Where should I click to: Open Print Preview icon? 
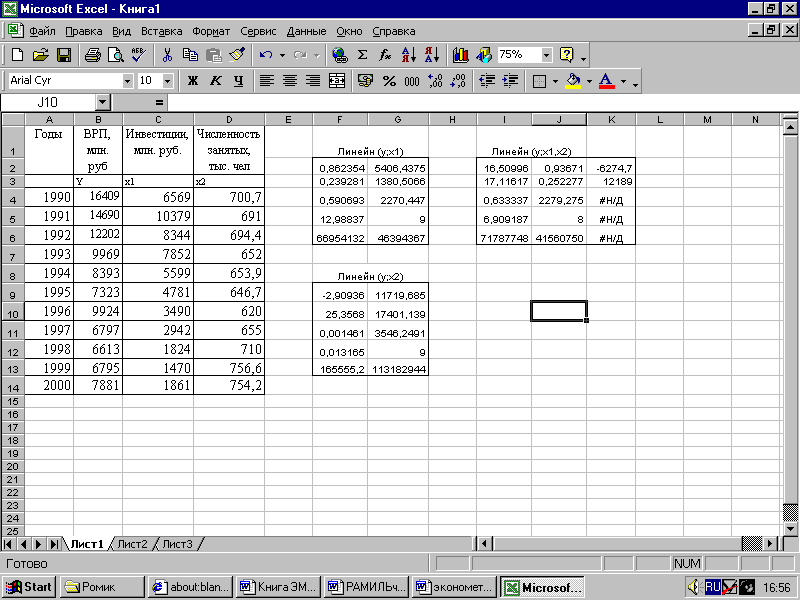pyautogui.click(x=116, y=55)
